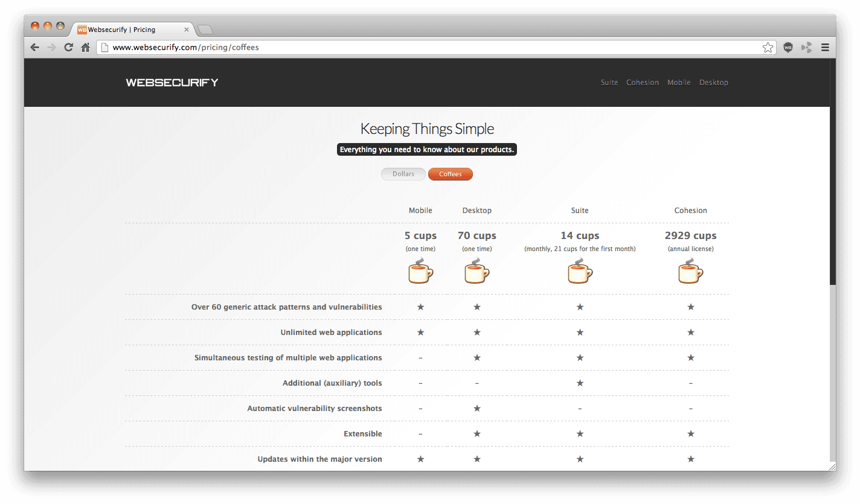Viewport: 860px width, 504px height.
Task: Click the "14 cups" price
Action: (580, 236)
